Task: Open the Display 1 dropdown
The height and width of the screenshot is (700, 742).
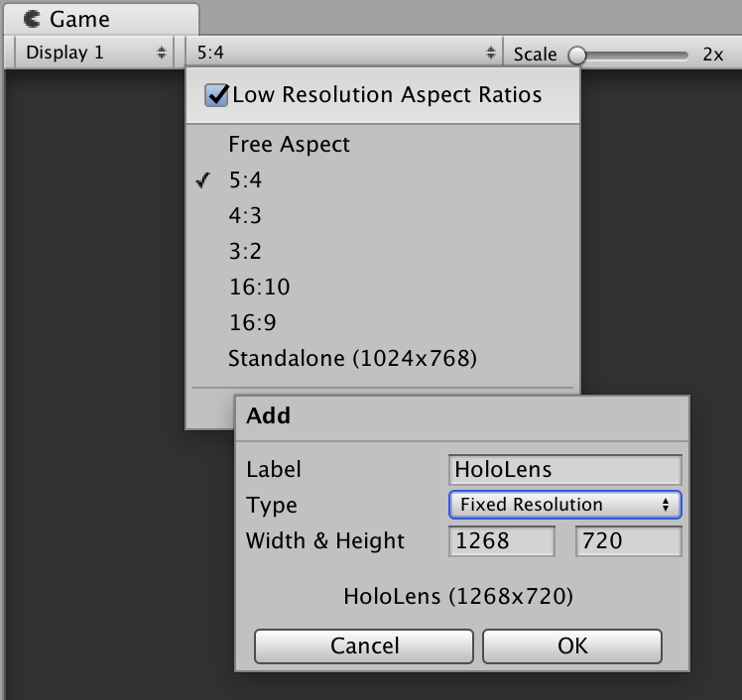Action: (x=95, y=53)
